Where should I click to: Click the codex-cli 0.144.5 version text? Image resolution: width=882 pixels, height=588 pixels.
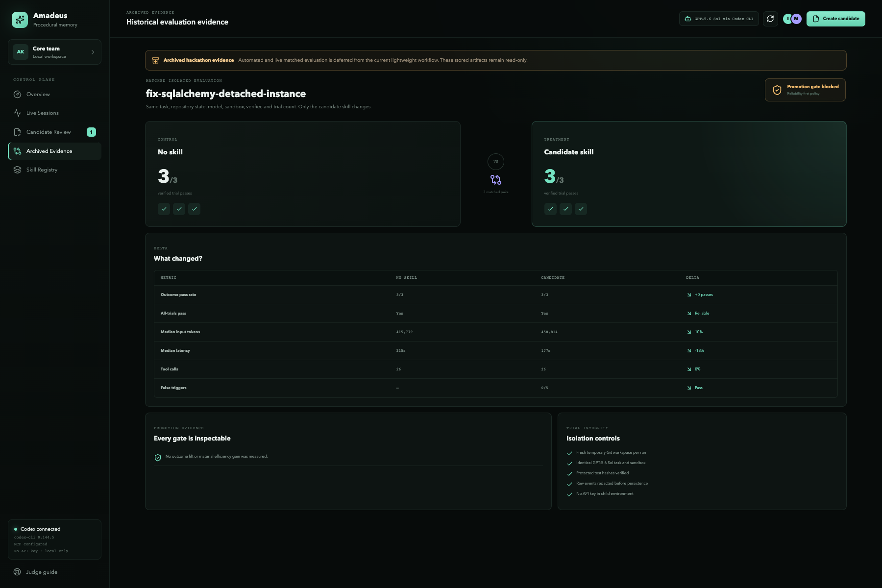(34, 538)
